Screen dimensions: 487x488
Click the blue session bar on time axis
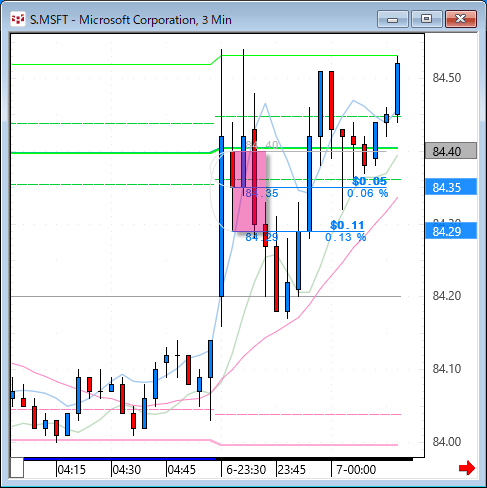[x=119, y=459]
